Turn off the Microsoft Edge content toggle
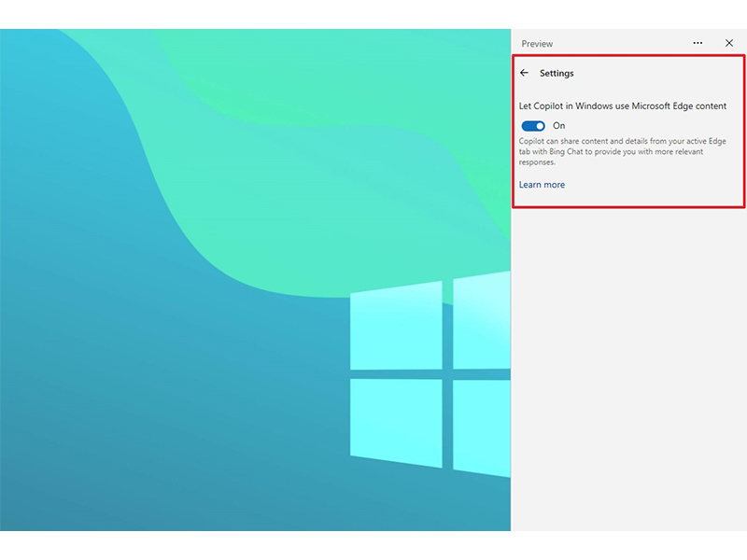The width and height of the screenshot is (747, 560). point(533,126)
